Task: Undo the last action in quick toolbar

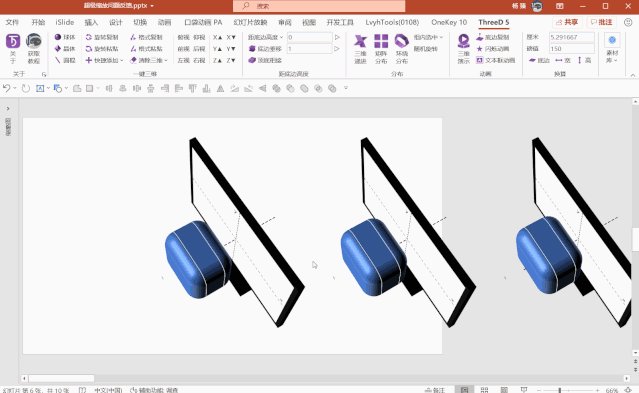Action: 6,88
